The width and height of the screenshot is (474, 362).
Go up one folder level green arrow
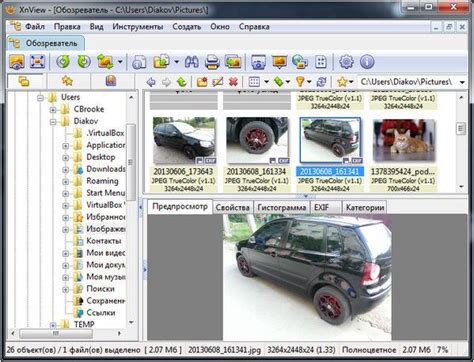pos(182,82)
